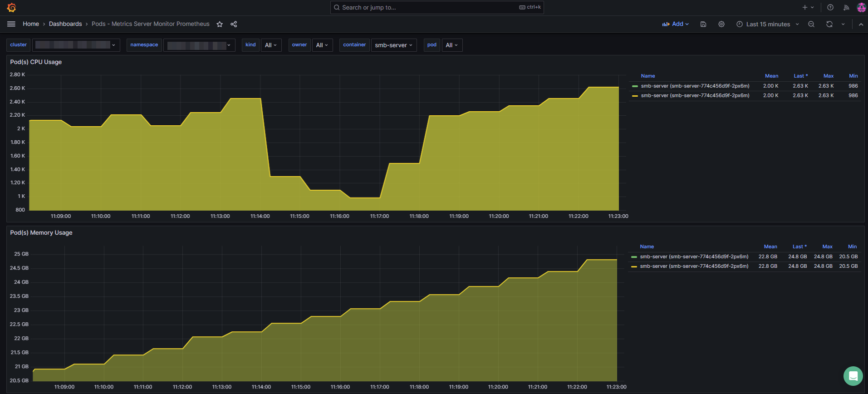
Task: Click the pod variable label
Action: point(432,45)
